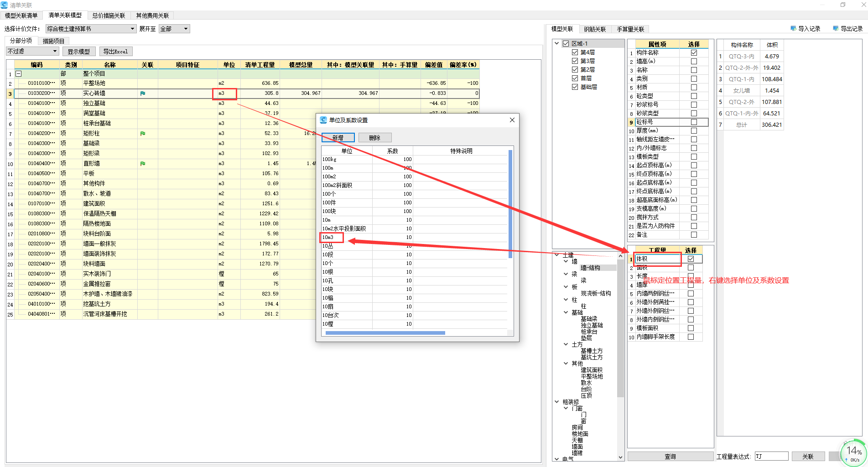This screenshot has height=467, width=868.
Task: Switch to the 钢筋关联 tab
Action: (x=595, y=29)
